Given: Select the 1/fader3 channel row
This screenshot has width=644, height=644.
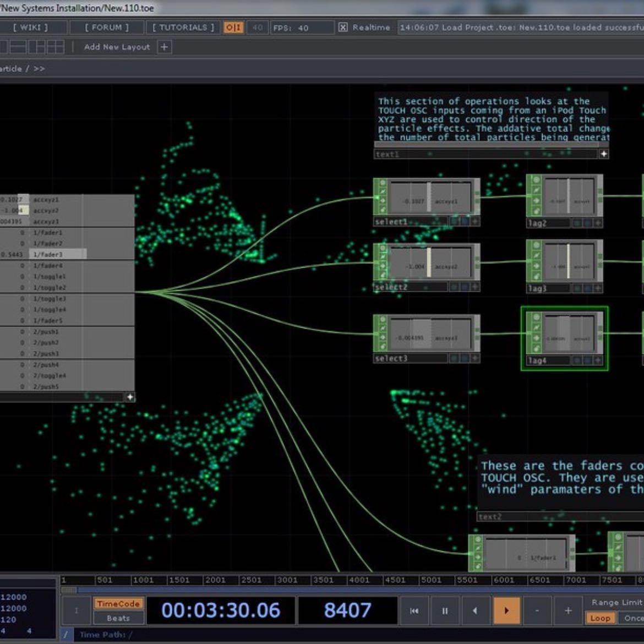Looking at the screenshot, I should pyautogui.click(x=67, y=254).
